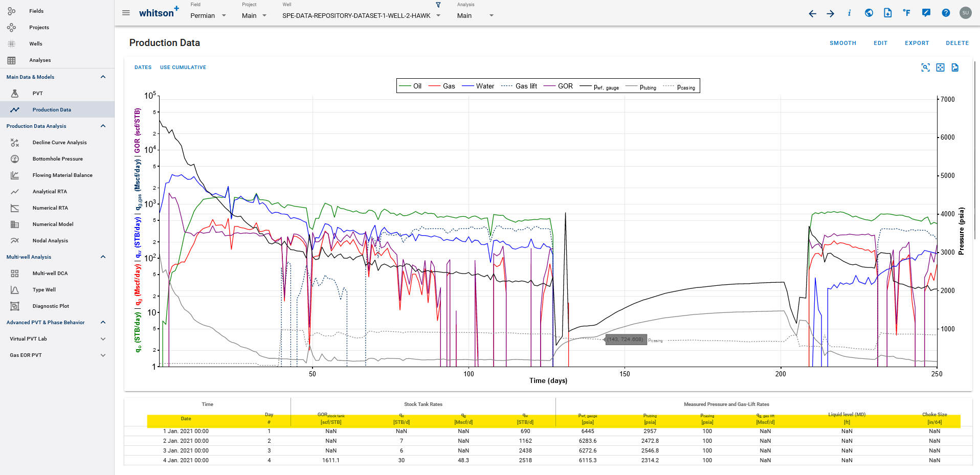Open the hamburger navigation menu
980x475 pixels.
point(126,13)
